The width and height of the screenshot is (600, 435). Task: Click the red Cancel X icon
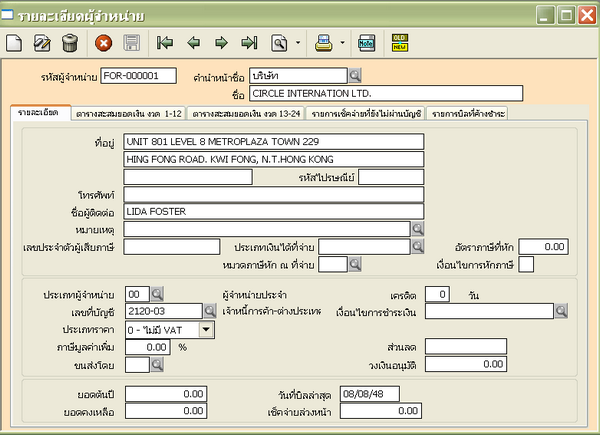coord(103,42)
